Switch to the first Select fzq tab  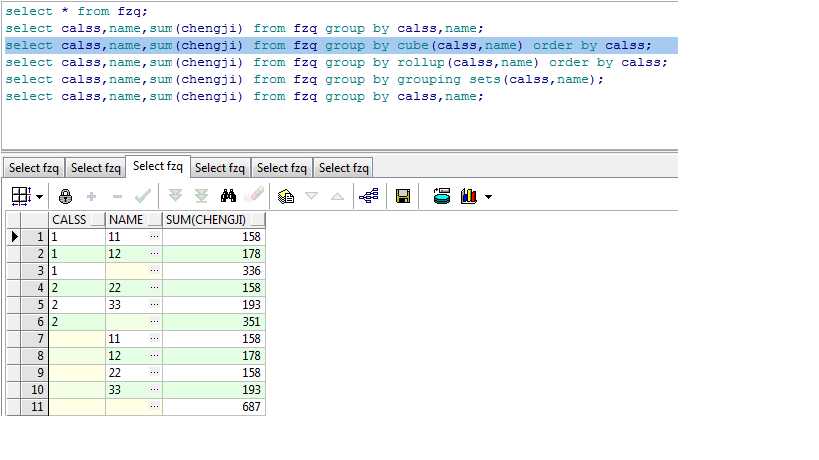tap(34, 168)
